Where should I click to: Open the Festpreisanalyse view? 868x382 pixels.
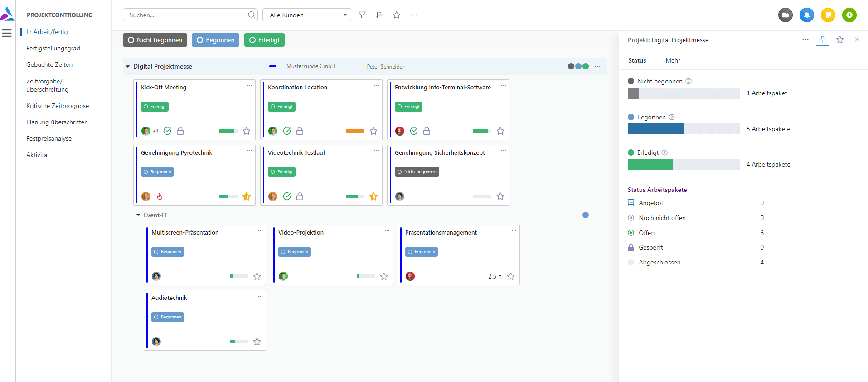tap(49, 138)
